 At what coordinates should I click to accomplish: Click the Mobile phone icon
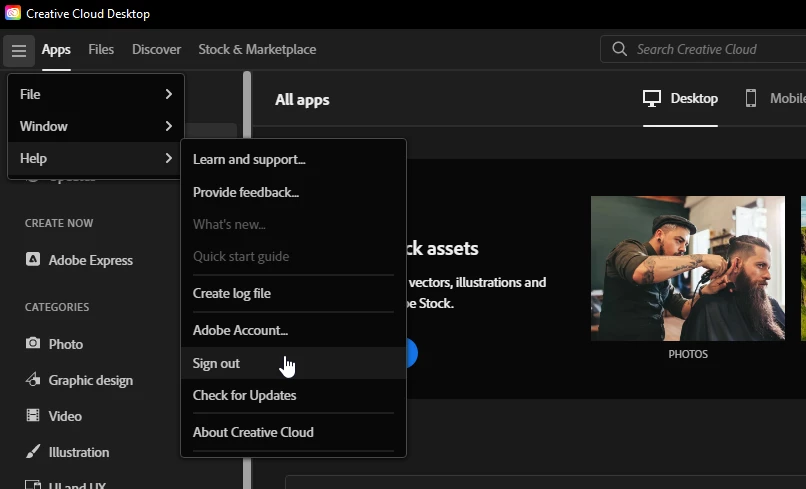pyautogui.click(x=750, y=98)
